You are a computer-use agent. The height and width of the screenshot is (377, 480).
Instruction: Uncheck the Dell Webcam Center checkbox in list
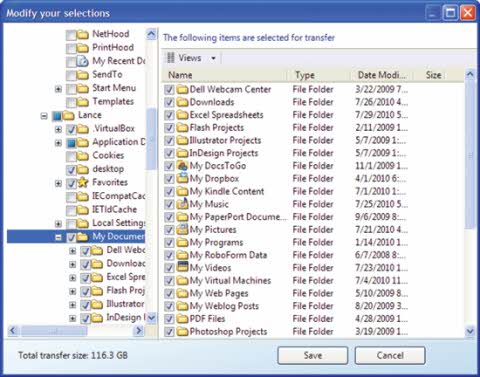(169, 89)
